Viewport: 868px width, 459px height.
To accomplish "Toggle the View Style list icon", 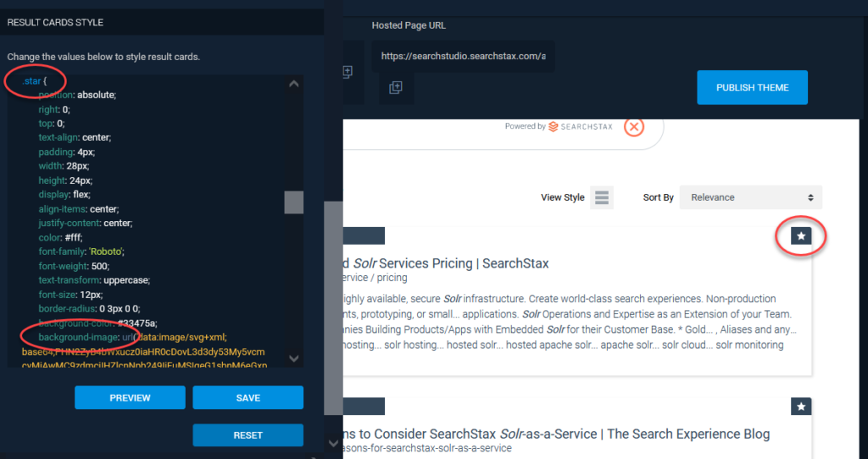I will tap(602, 197).
